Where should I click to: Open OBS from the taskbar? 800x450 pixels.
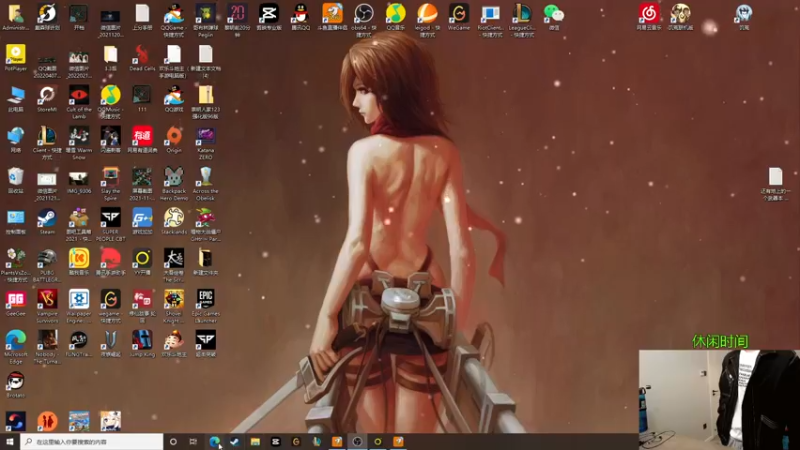pos(357,441)
